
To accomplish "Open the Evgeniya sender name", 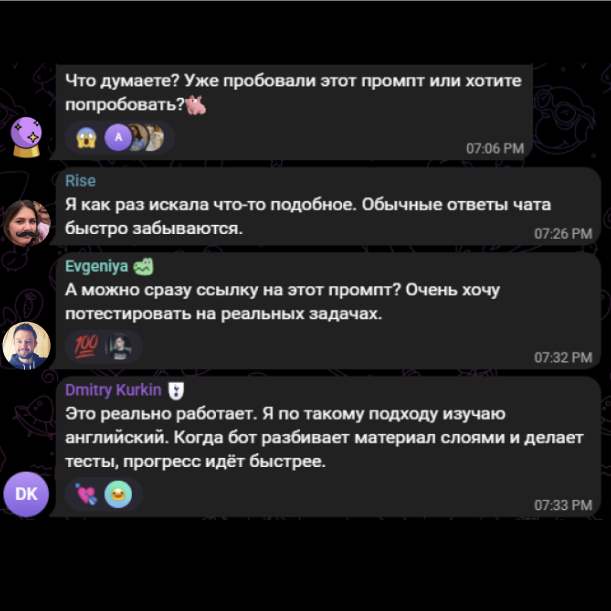I will click(x=96, y=267).
